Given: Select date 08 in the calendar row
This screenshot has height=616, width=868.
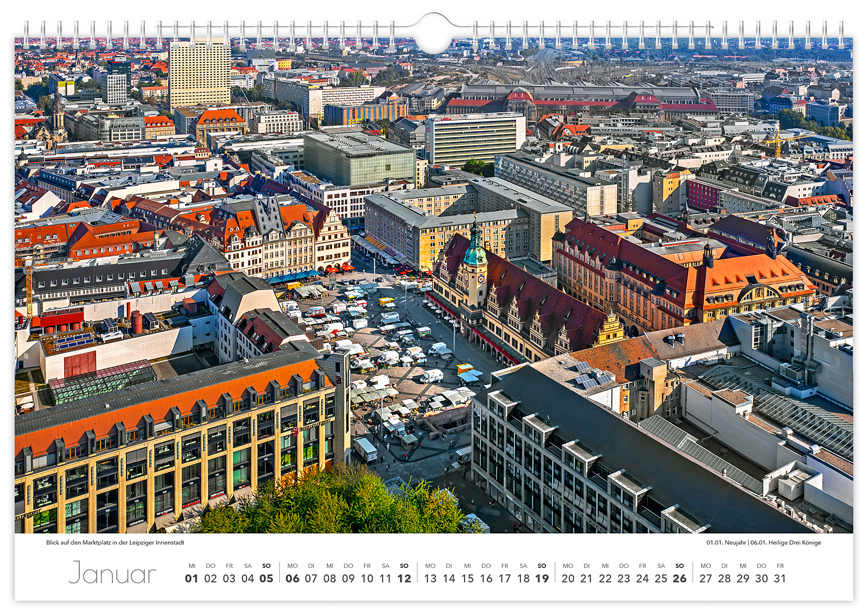Looking at the screenshot, I should [x=330, y=578].
